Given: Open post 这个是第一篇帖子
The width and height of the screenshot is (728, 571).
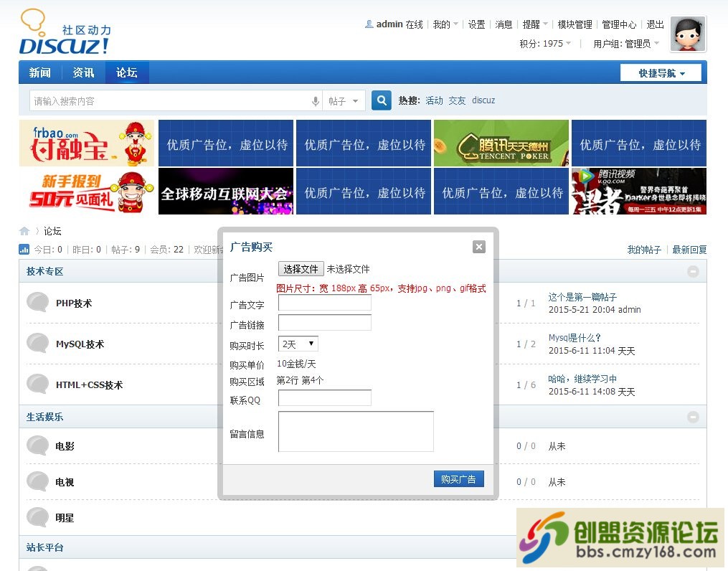Looking at the screenshot, I should click(582, 297).
